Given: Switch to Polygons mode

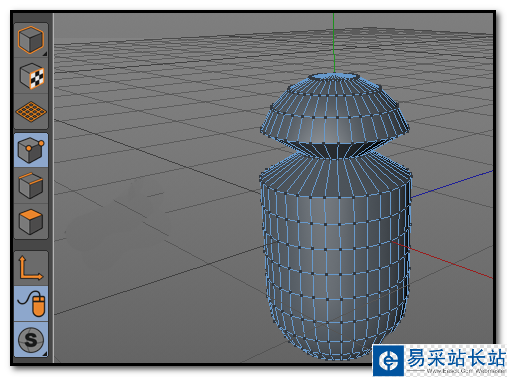Looking at the screenshot, I should pyautogui.click(x=31, y=221).
